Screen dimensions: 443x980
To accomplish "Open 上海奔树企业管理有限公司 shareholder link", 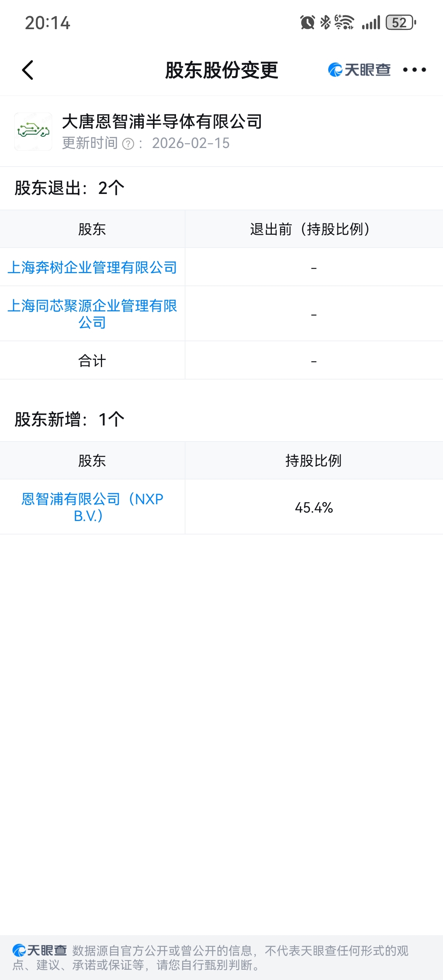I will [x=93, y=267].
